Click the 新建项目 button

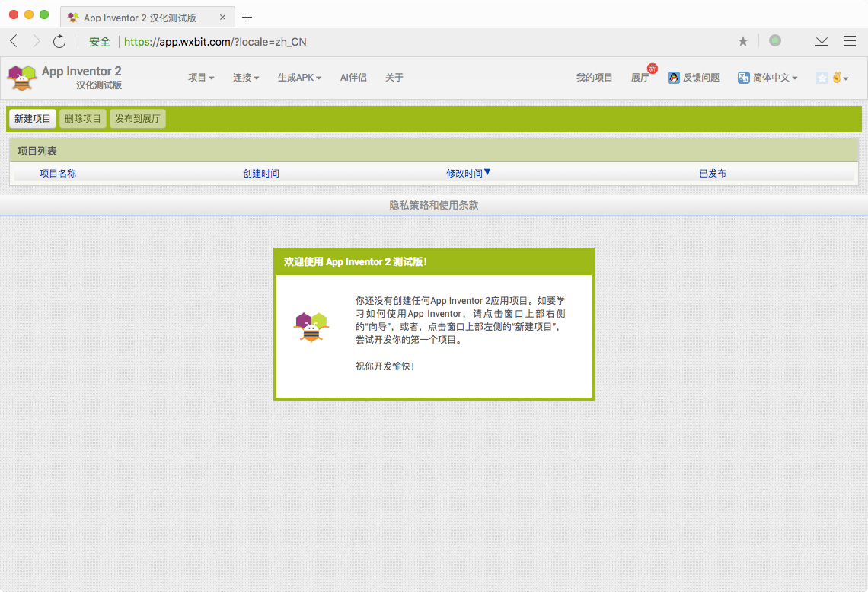point(32,118)
